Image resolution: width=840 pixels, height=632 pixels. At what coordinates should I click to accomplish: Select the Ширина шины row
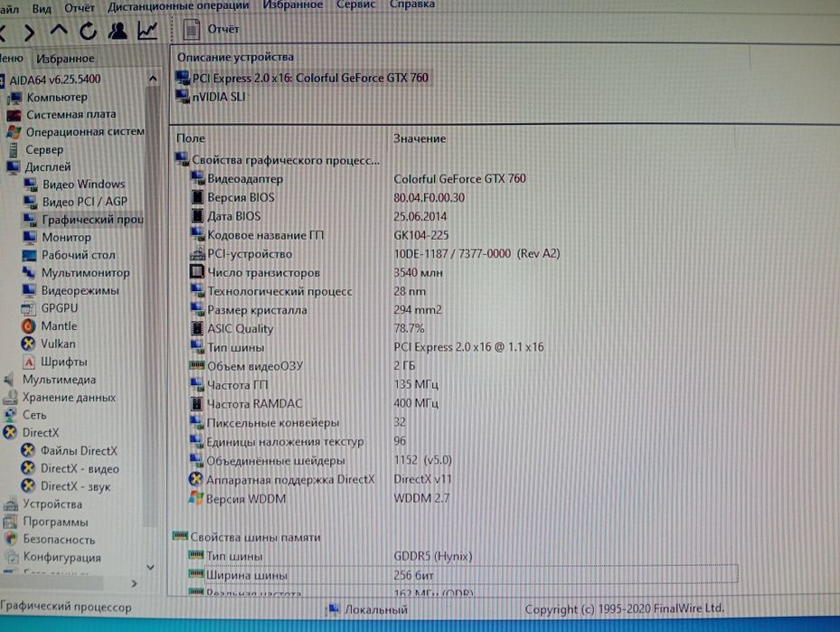(463, 575)
